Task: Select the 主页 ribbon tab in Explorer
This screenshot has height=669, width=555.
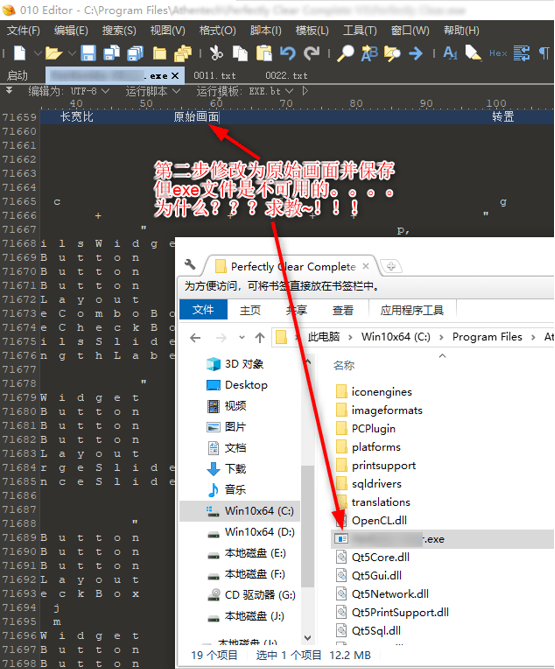Action: pos(250,310)
